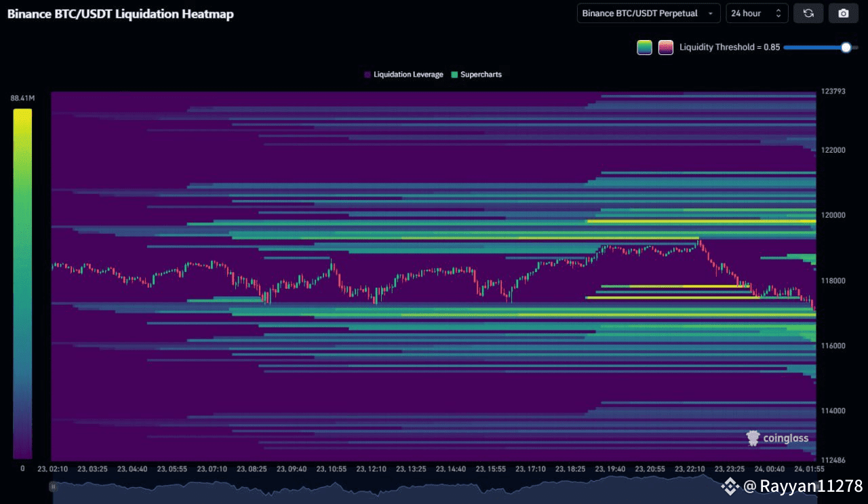
Task: Click the '23, 20:55' time axis label
Action: point(652,469)
